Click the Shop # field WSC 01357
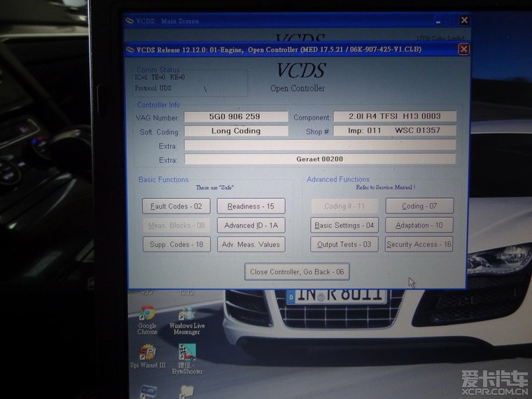The width and height of the screenshot is (532, 399). click(395, 131)
